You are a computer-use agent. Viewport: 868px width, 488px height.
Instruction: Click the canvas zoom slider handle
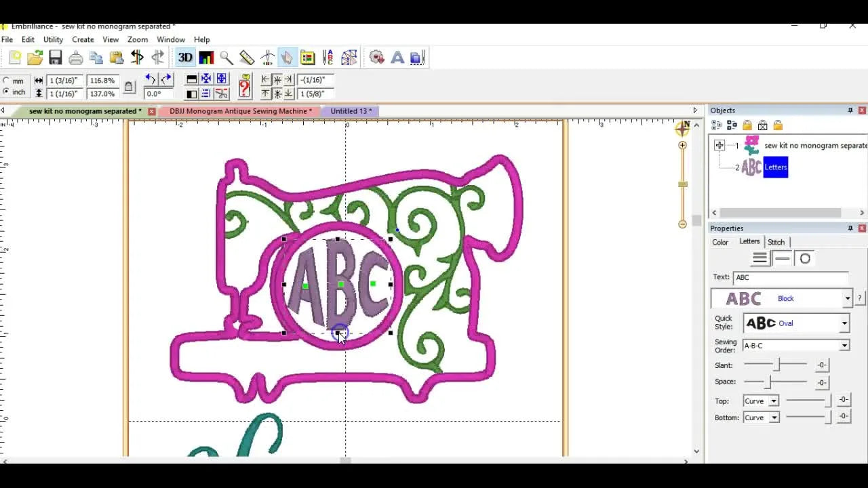683,184
